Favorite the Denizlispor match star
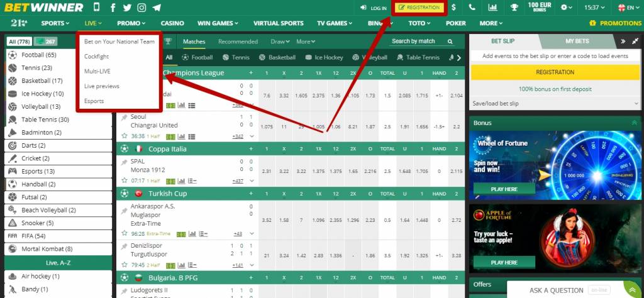The image size is (644, 298). click(124, 265)
